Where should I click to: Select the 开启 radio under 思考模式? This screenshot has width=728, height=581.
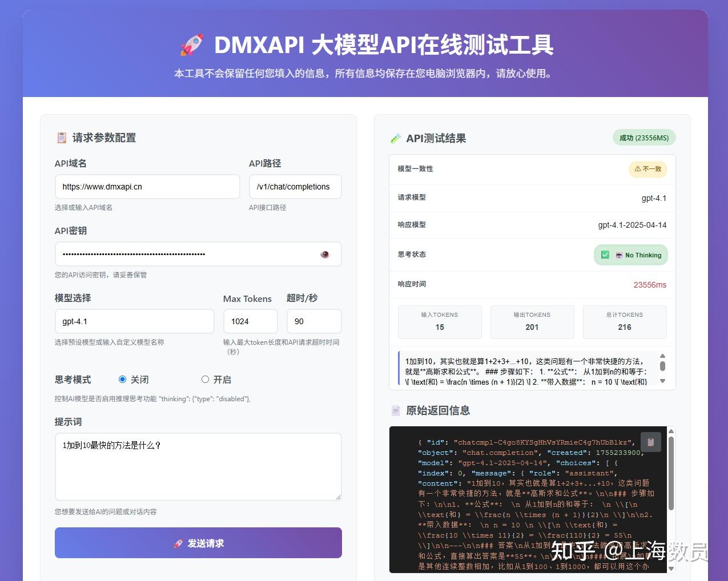(204, 379)
